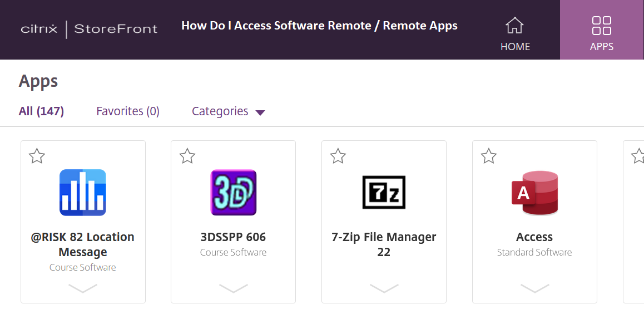Star the 3DSSPP 606 app as favorite

187,156
